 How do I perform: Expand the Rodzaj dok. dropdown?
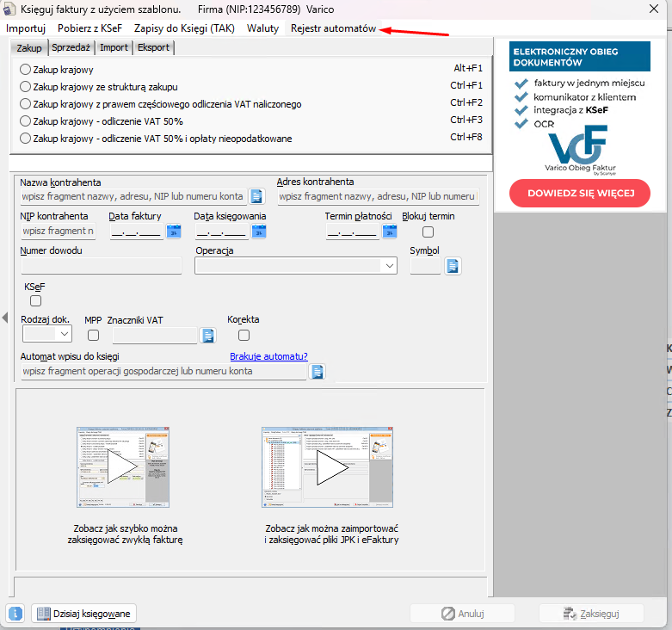[x=65, y=335]
